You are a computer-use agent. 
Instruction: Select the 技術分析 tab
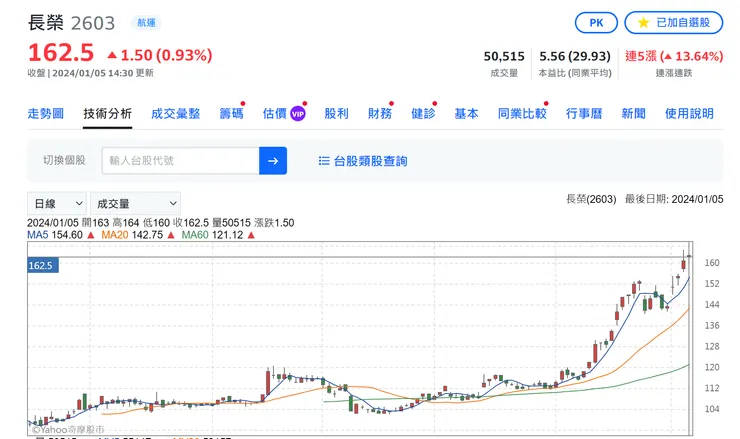click(107, 114)
